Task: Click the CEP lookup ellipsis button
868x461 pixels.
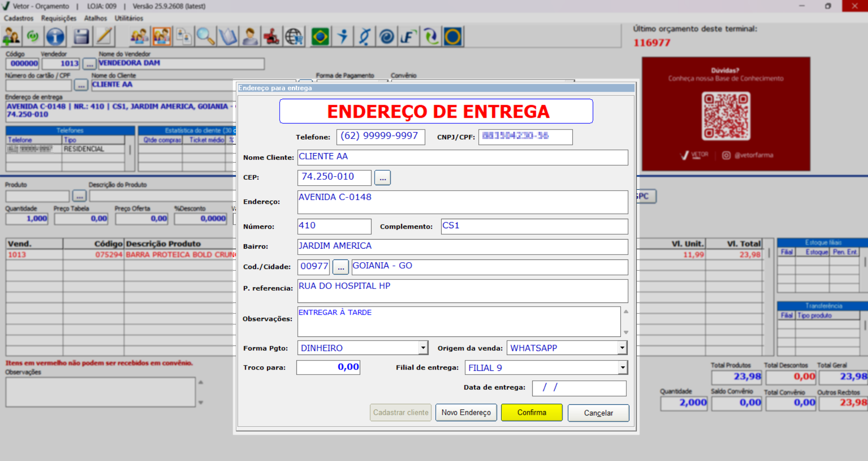Action: pyautogui.click(x=382, y=178)
